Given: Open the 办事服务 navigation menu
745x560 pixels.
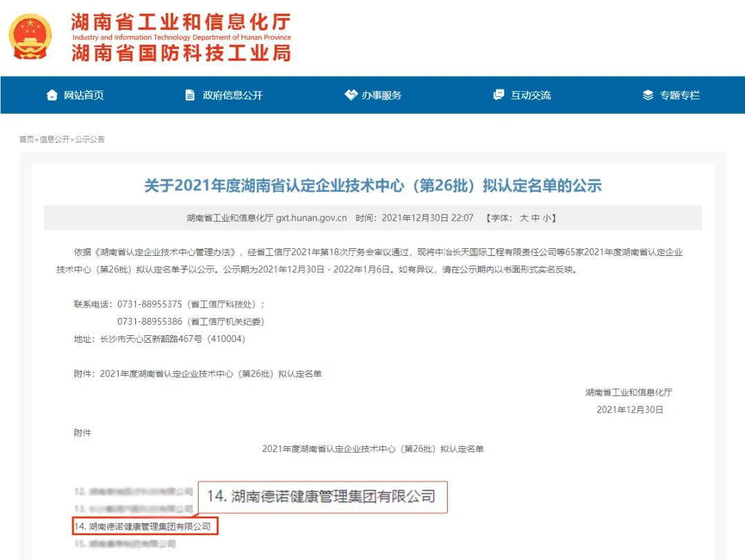Looking at the screenshot, I should pos(375,94).
